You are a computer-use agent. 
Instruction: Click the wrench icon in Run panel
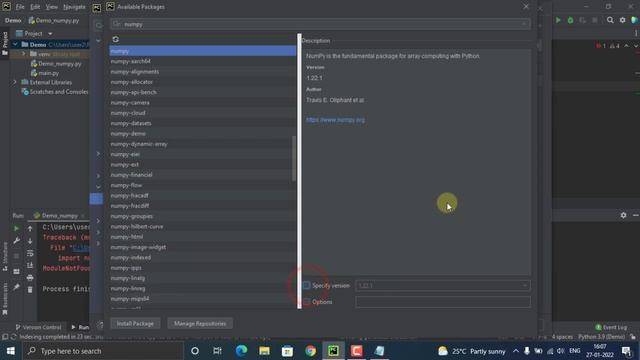16,241
